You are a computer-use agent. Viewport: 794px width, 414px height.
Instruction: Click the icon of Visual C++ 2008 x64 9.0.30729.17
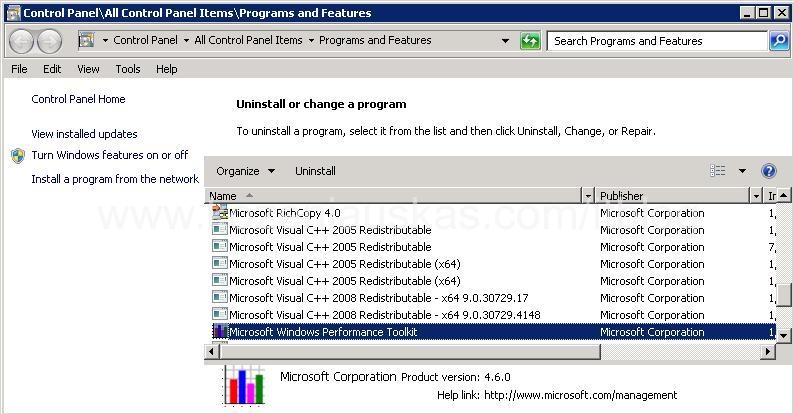[x=220, y=297]
